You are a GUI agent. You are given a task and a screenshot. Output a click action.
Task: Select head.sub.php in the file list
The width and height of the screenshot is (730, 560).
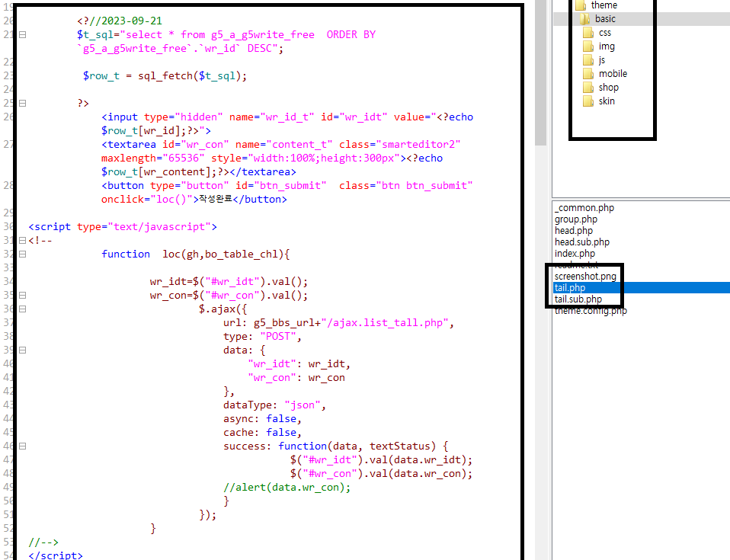(x=582, y=242)
